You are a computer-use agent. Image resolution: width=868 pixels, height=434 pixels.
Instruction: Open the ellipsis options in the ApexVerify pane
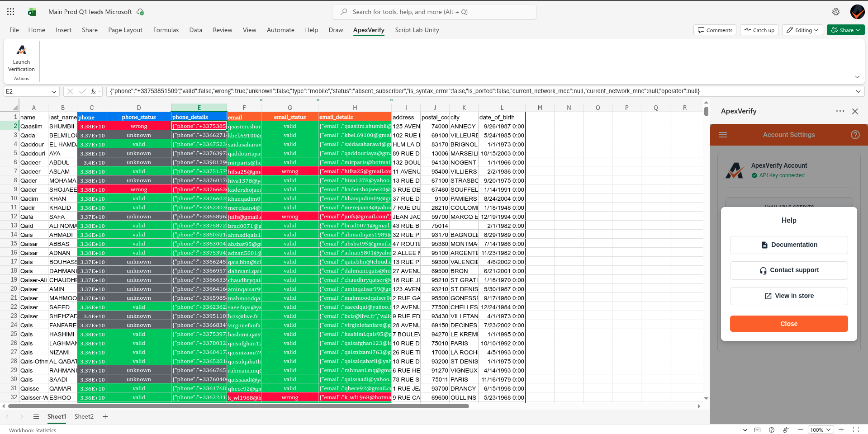point(840,111)
